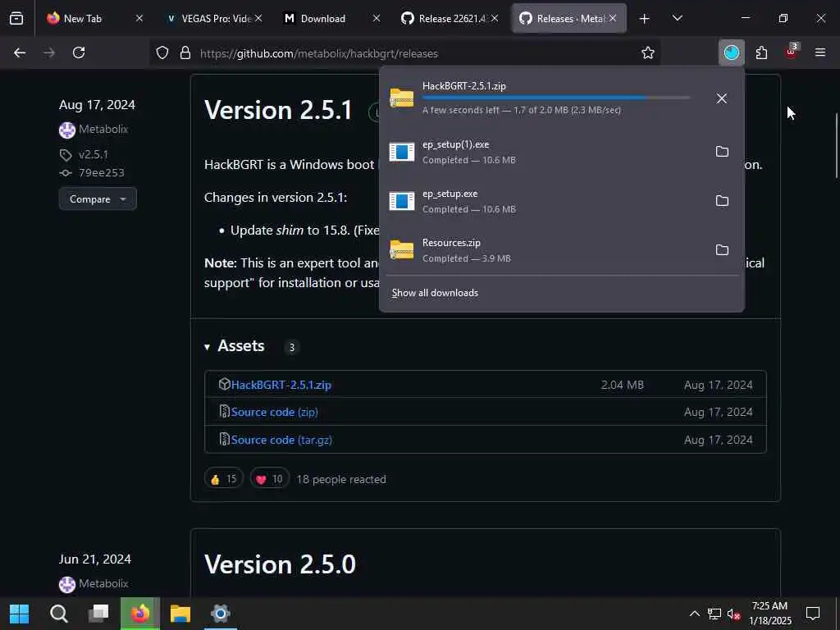
Task: Download Source code (zip)
Action: click(274, 412)
